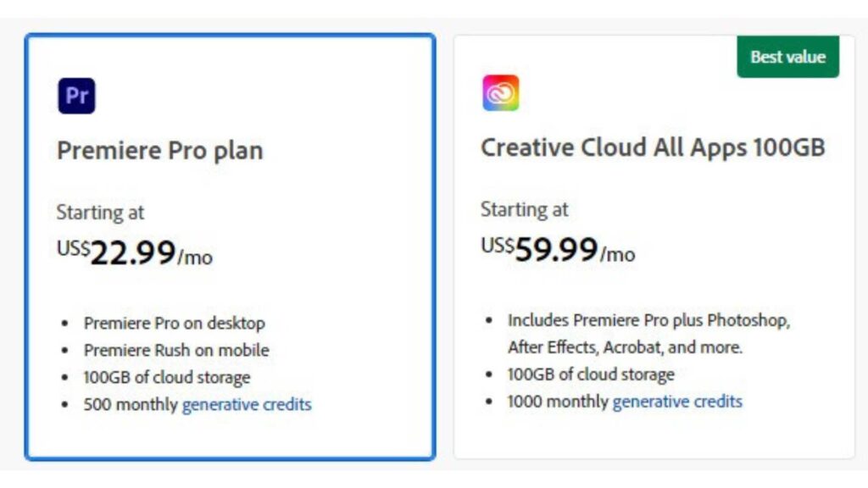Select the Premiere Pro plan heading
The height and width of the screenshot is (488, 868).
click(159, 151)
